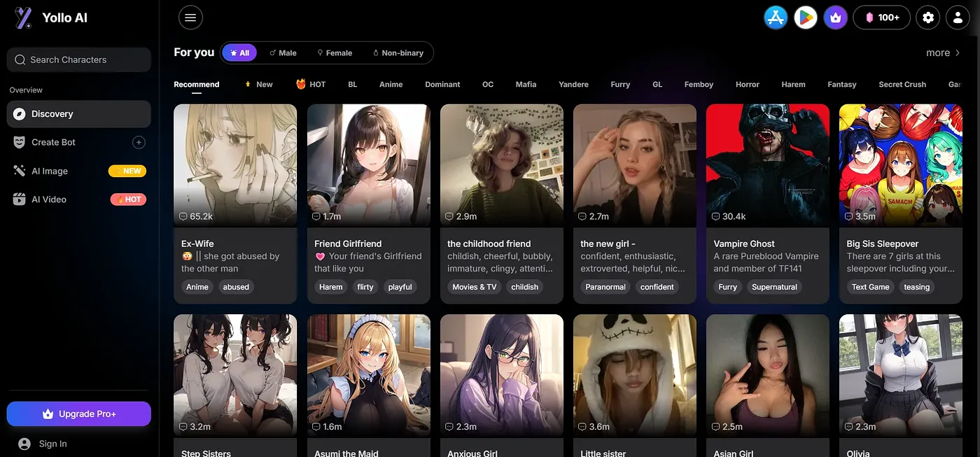This screenshot has width=980, height=457.
Task: Select the All gender filter
Action: [239, 52]
